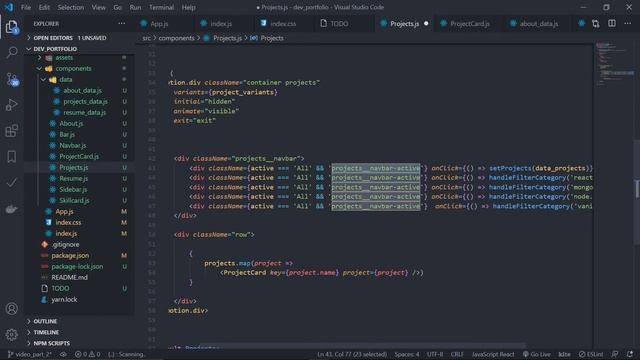The image size is (640, 360).
Task: Open Source Control view icon
Action: point(12,79)
